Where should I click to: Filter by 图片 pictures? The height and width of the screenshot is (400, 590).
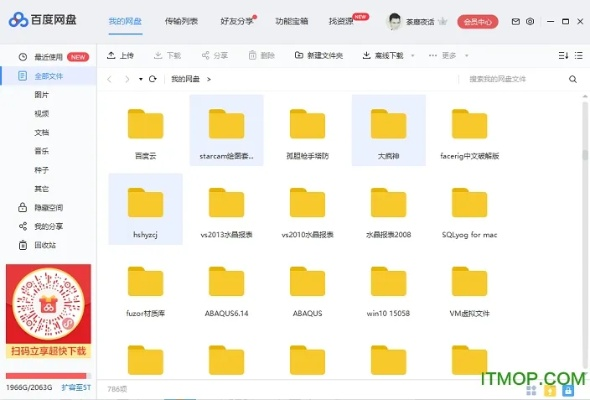41,95
